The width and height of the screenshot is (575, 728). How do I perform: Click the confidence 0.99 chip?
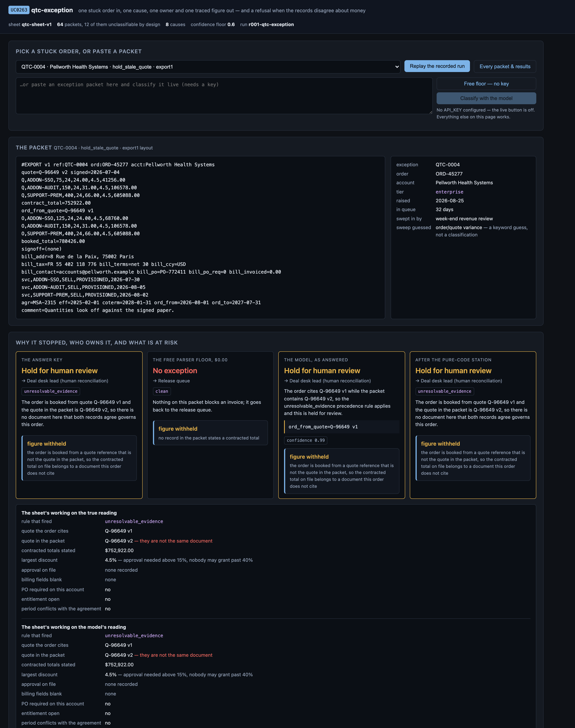pos(305,440)
